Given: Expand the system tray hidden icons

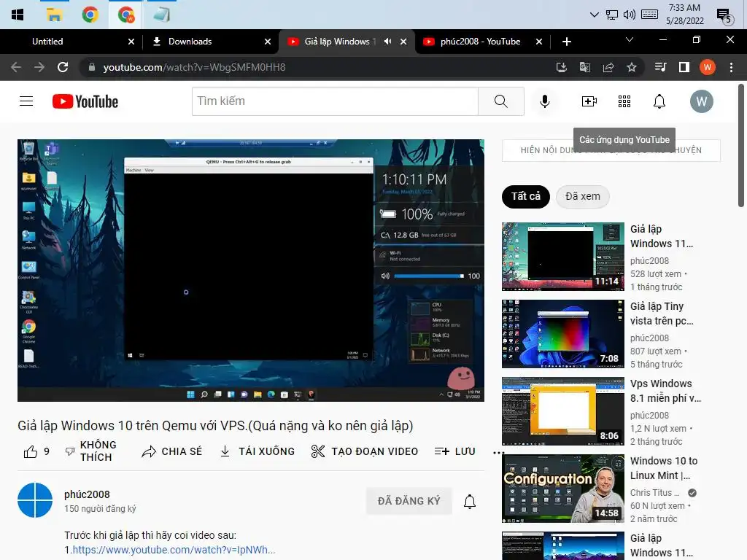Looking at the screenshot, I should pyautogui.click(x=594, y=15).
